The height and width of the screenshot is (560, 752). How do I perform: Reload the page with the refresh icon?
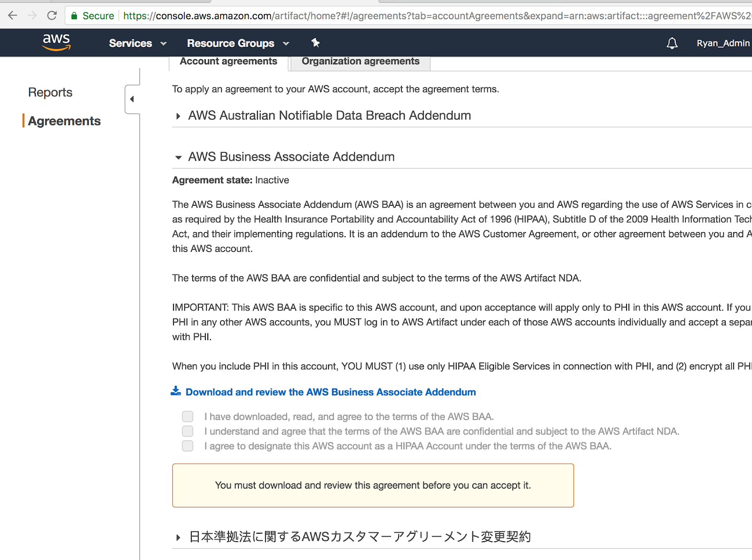coord(52,16)
